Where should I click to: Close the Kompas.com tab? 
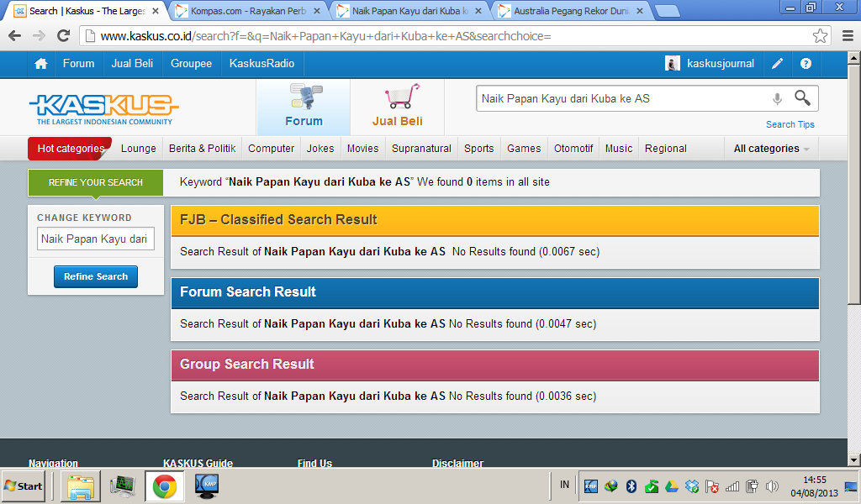[317, 11]
